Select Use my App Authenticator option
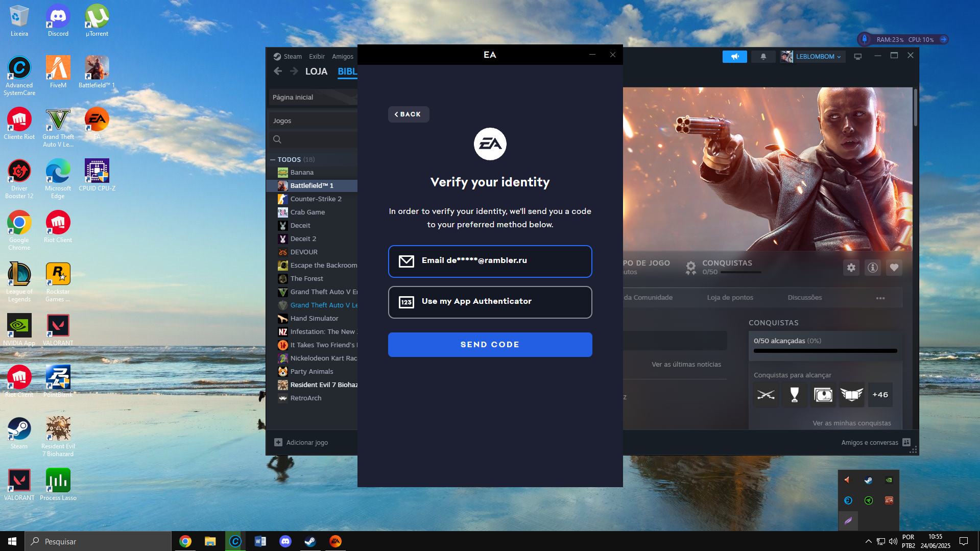This screenshot has height=551, width=980. coord(490,302)
